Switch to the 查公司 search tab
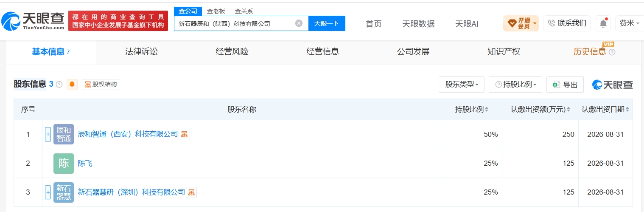 (188, 11)
